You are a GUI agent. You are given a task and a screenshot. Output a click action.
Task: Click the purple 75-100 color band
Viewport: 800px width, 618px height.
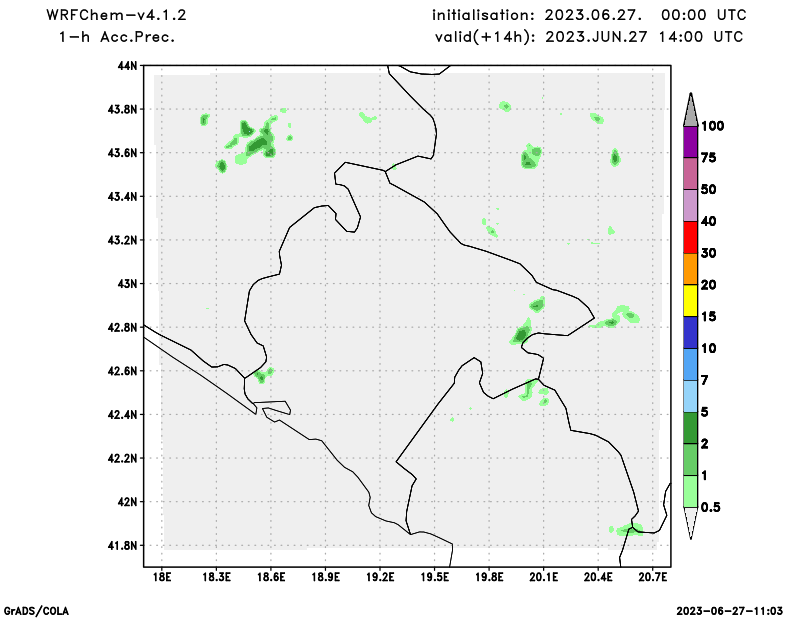[690, 142]
